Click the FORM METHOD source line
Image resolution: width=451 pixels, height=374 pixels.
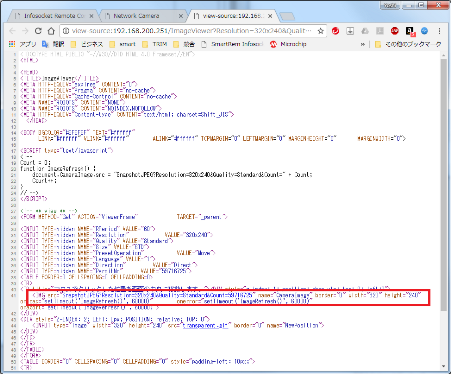pos(124,217)
